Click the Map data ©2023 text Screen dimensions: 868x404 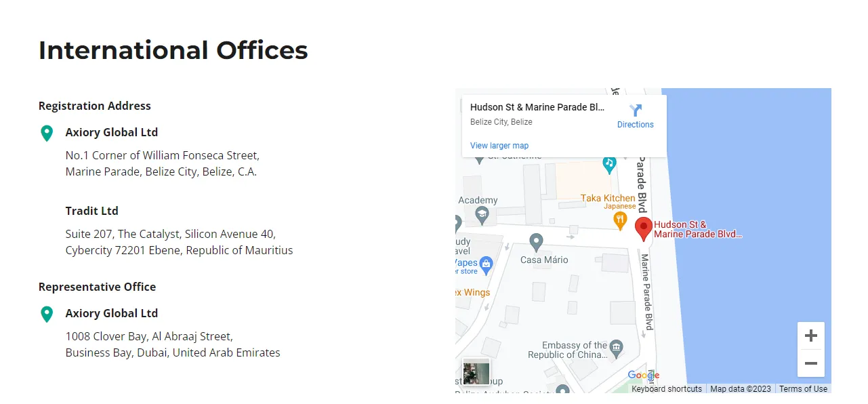(741, 389)
